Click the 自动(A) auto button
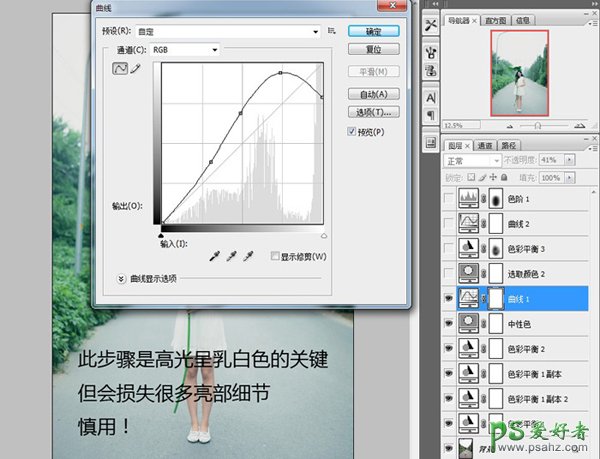The height and width of the screenshot is (459, 600). (x=374, y=93)
